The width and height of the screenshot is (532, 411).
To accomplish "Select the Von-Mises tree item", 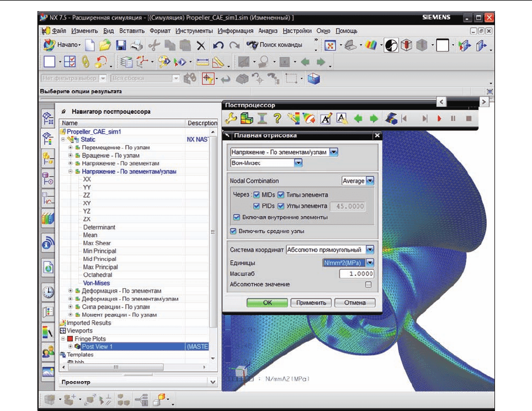I will pos(97,283).
